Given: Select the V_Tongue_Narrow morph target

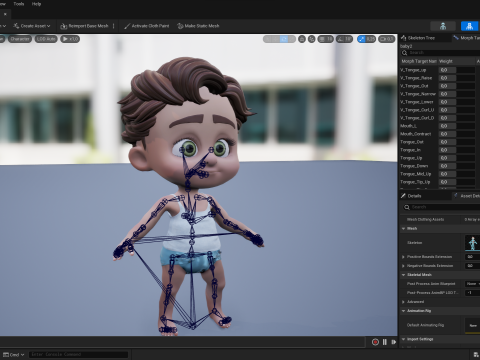Looking at the screenshot, I should (x=418, y=94).
